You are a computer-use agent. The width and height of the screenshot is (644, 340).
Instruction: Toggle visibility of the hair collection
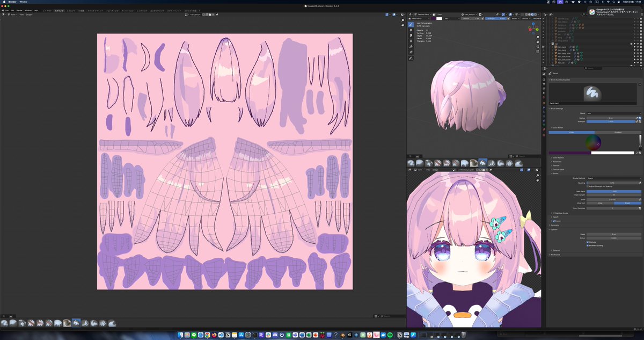pyautogui.click(x=638, y=44)
